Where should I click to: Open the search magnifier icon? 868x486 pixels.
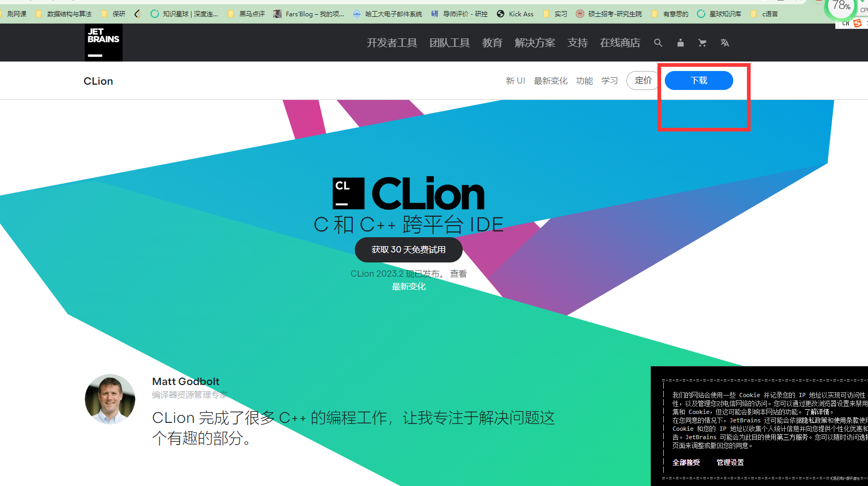658,43
